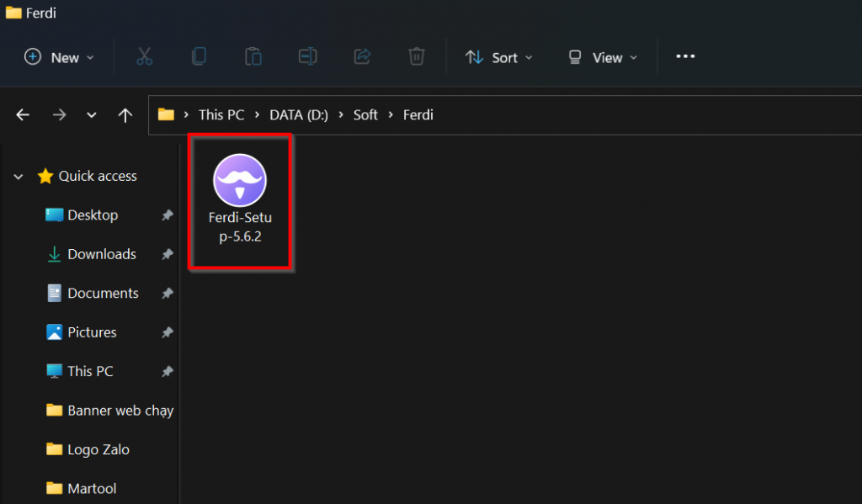The height and width of the screenshot is (504, 862).
Task: Open the recent locations chevron
Action: [x=91, y=115]
